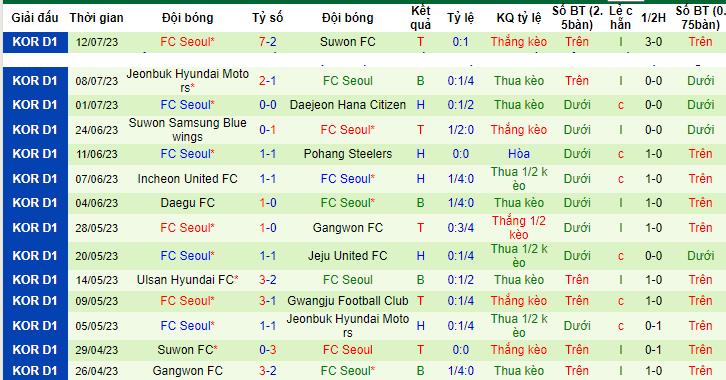Image resolution: width=726 pixels, height=380 pixels.
Task: Click the Suwon FC team in 12/07/23 row
Action: click(x=347, y=42)
